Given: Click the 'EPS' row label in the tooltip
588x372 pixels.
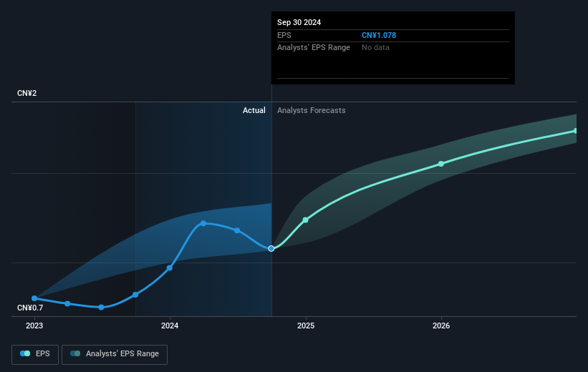Looking at the screenshot, I should click(x=284, y=35).
